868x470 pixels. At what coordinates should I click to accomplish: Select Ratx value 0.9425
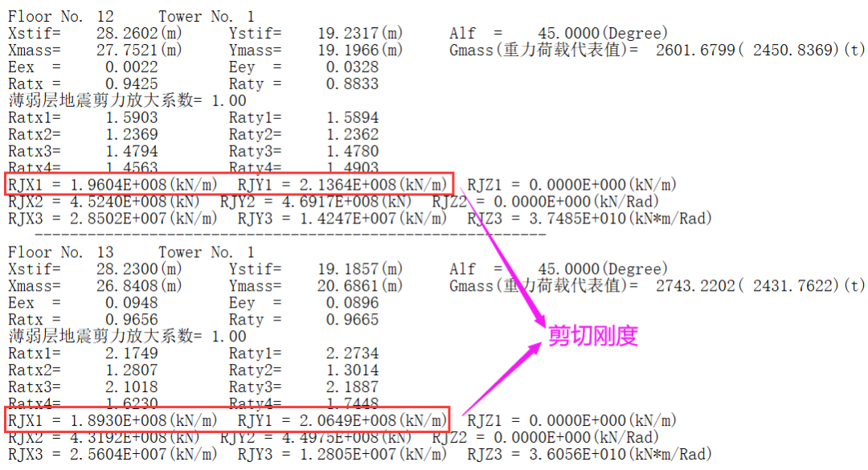[132, 84]
